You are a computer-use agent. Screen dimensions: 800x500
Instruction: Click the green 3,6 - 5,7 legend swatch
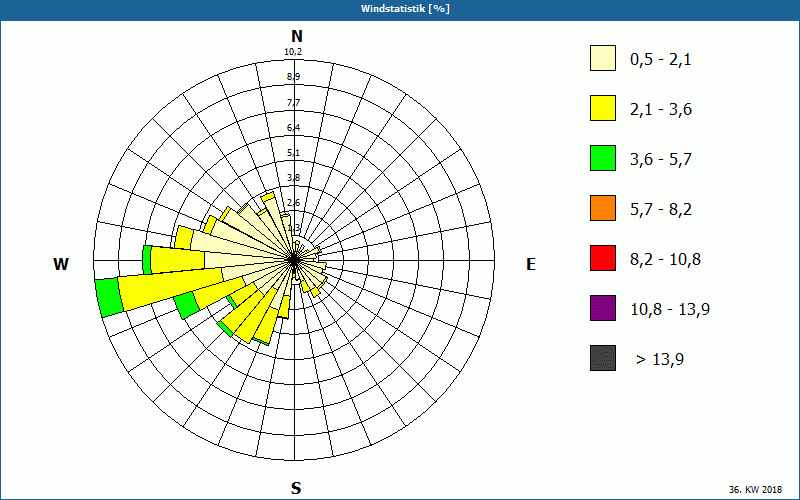pos(603,158)
